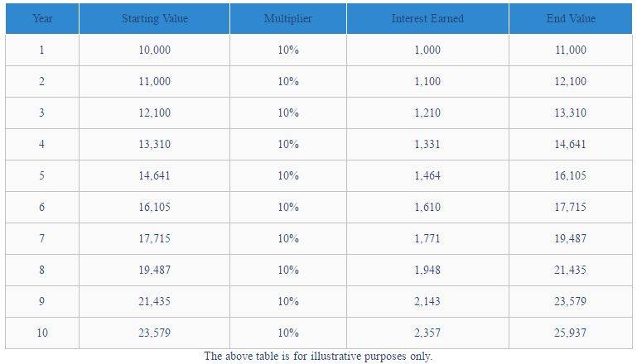Click the Year 1 interest earned 1,000
This screenshot has width=637, height=364.
click(427, 50)
